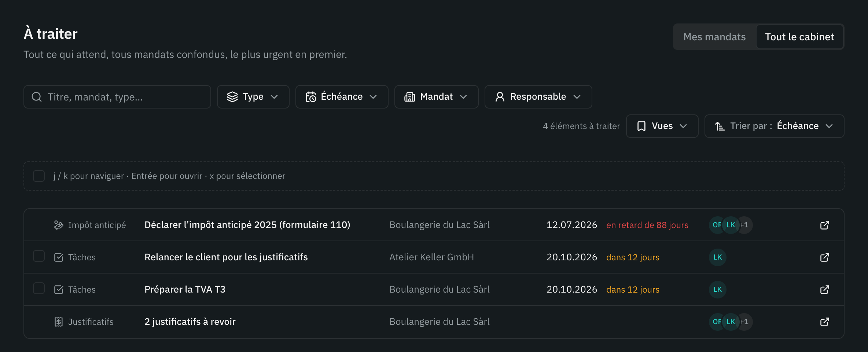Screen dimensions: 868x352
Task: Click the en retard de 88 jours status
Action: pyautogui.click(x=647, y=225)
